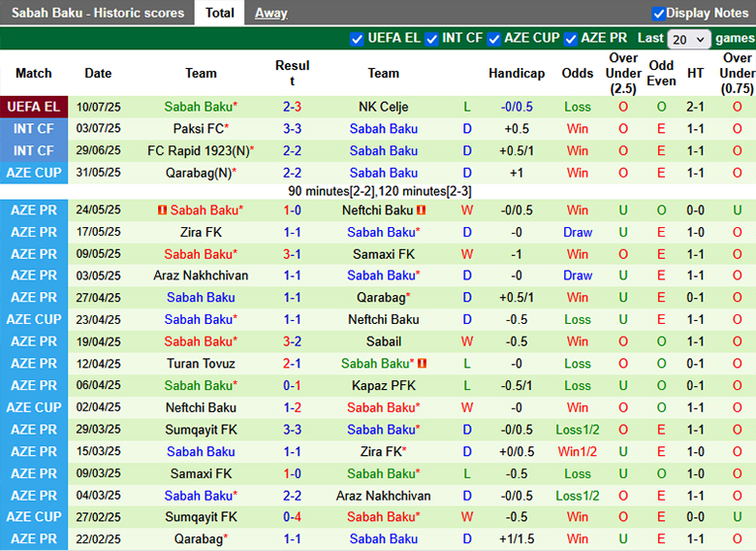Select the date 22/02/25
This screenshot has height=551, width=756.
pyautogui.click(x=98, y=539)
